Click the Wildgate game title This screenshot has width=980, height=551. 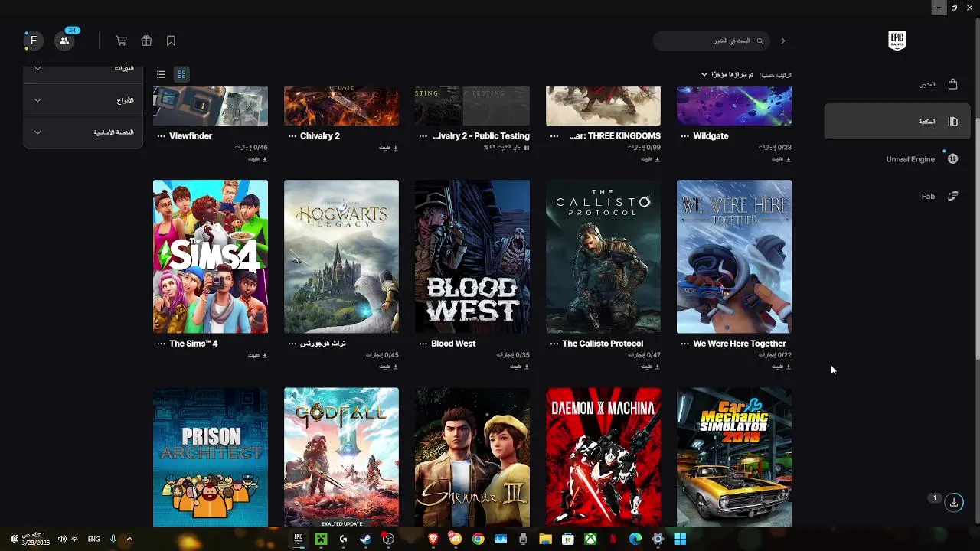pos(710,135)
